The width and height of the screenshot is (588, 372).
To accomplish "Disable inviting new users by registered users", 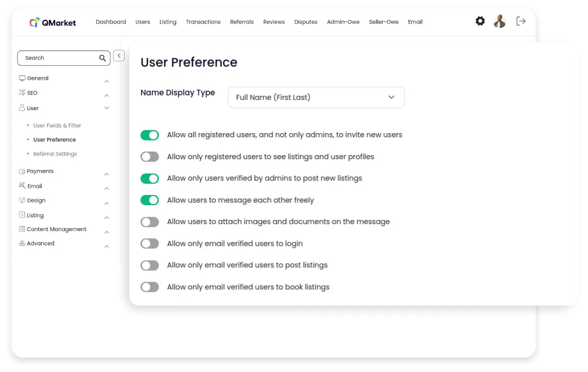I will click(x=150, y=135).
